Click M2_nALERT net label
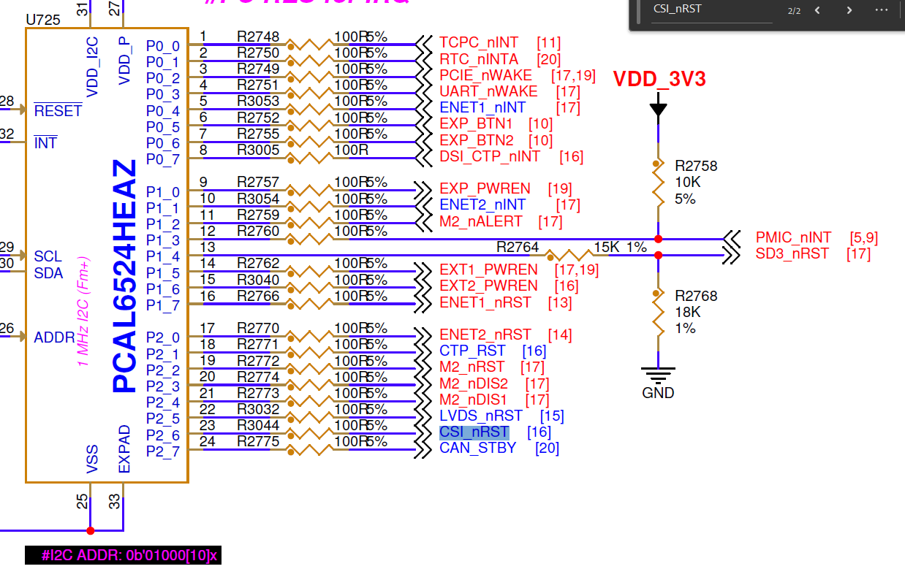The image size is (905, 588). [481, 221]
